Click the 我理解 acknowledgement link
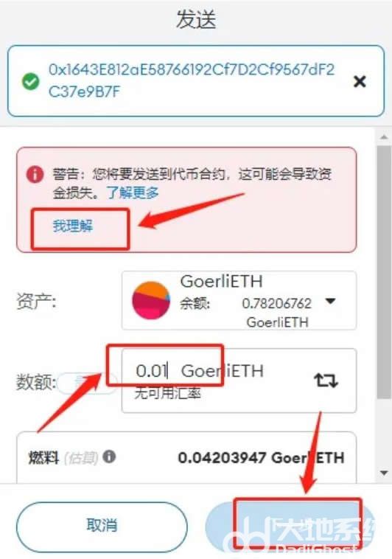 tap(73, 226)
